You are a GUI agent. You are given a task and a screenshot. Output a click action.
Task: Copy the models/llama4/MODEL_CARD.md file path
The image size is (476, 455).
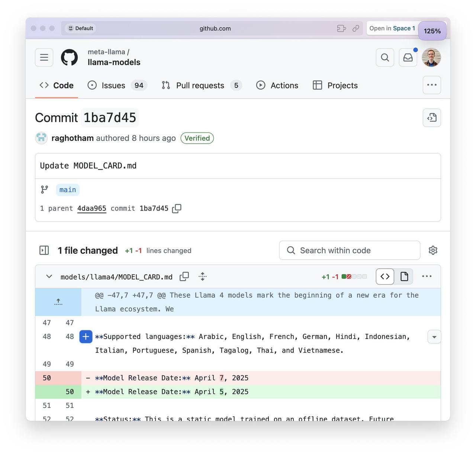coord(184,276)
